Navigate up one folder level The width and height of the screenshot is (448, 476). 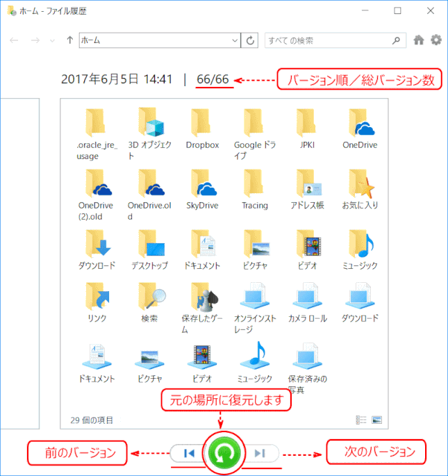pyautogui.click(x=70, y=40)
